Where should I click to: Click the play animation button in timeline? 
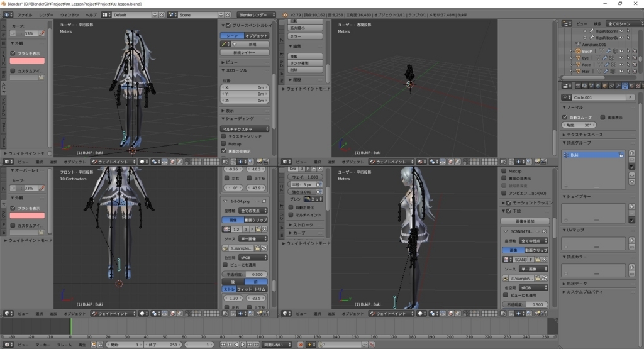click(x=243, y=345)
